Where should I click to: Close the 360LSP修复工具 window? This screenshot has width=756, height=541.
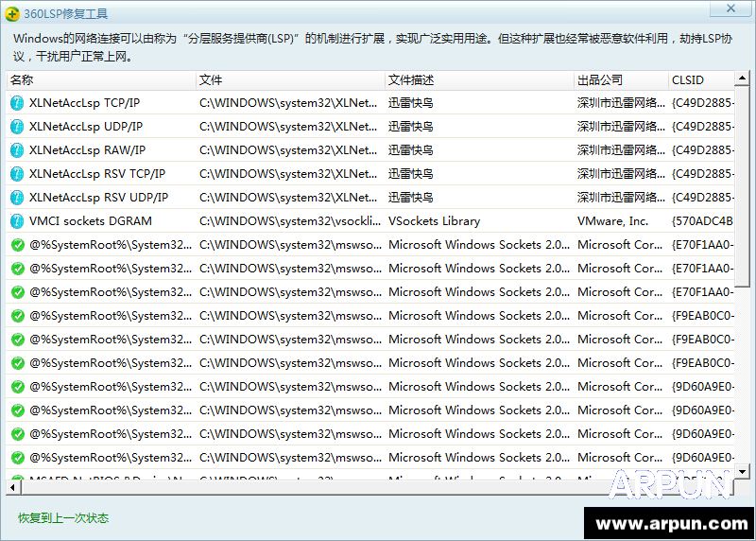[730, 9]
